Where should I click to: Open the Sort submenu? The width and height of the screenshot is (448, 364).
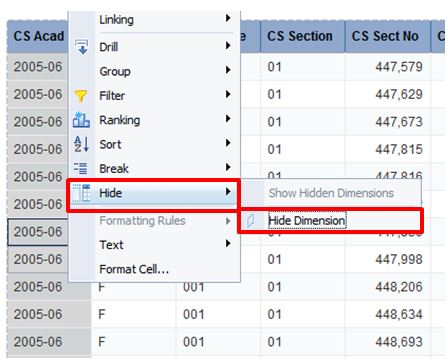154,144
